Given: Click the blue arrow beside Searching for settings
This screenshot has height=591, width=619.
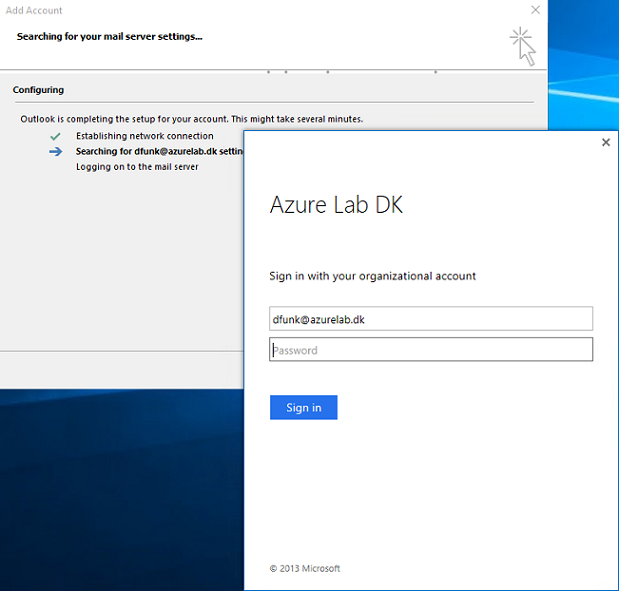Looking at the screenshot, I should pos(56,152).
